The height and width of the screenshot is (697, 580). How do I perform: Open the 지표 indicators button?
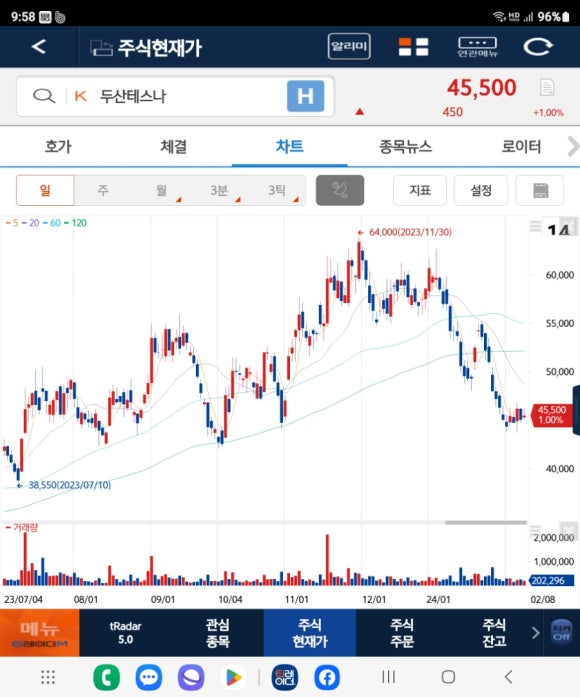[420, 190]
